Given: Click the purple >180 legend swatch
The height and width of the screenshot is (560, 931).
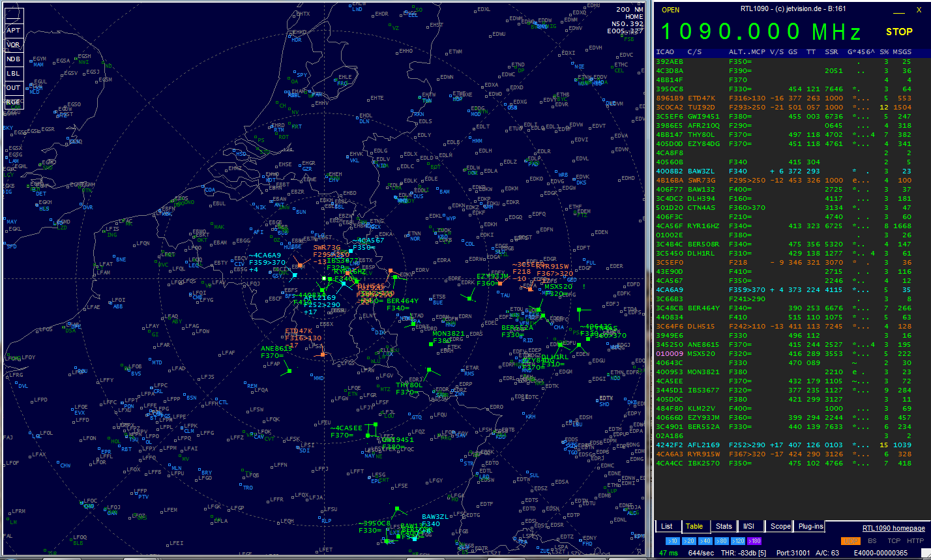Looking at the screenshot, I should pyautogui.click(x=754, y=541).
